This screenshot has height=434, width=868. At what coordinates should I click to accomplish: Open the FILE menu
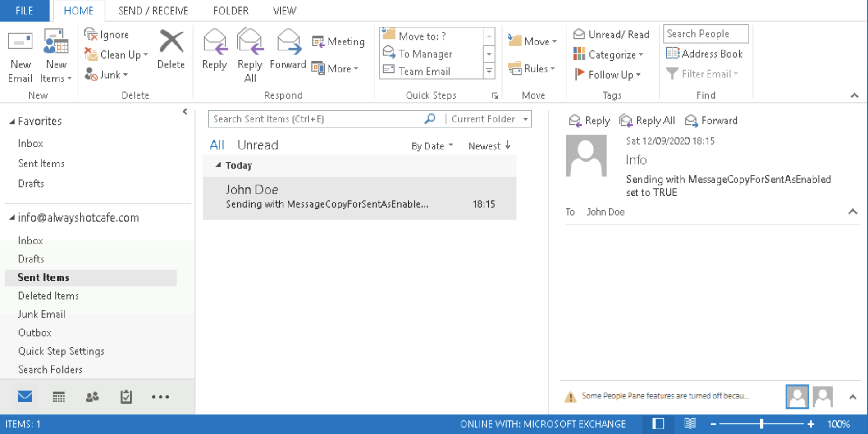24,10
